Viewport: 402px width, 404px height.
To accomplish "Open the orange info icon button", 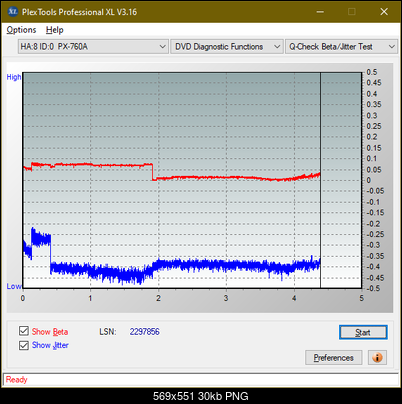I will [x=377, y=358].
